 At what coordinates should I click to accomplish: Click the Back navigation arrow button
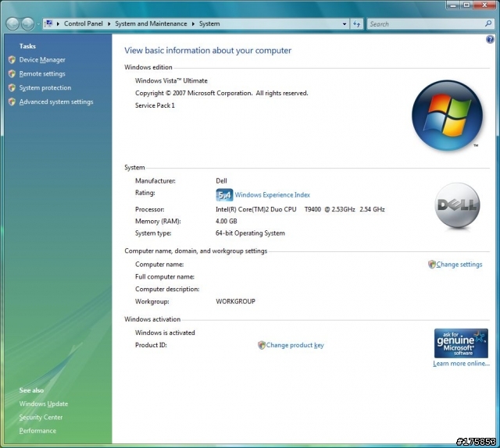point(12,24)
